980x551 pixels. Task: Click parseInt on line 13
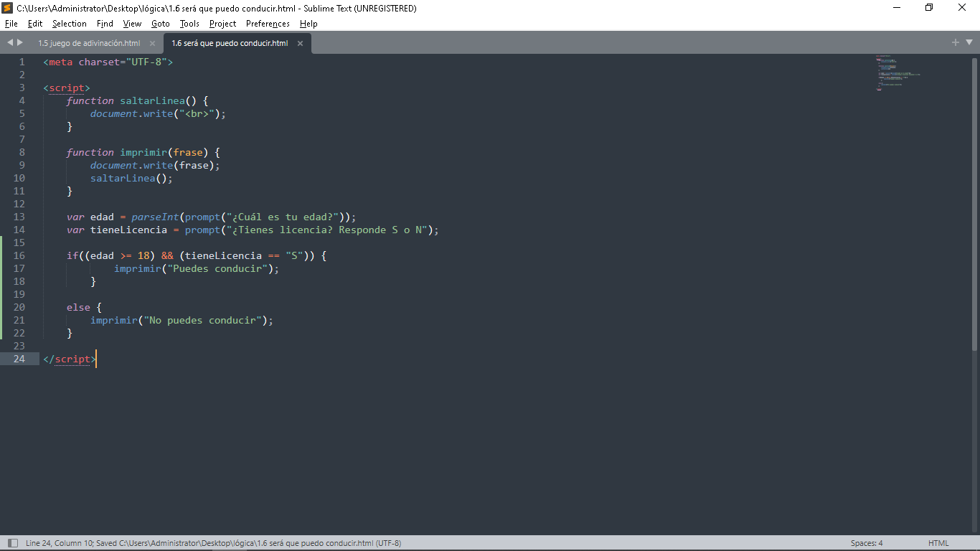[155, 217]
